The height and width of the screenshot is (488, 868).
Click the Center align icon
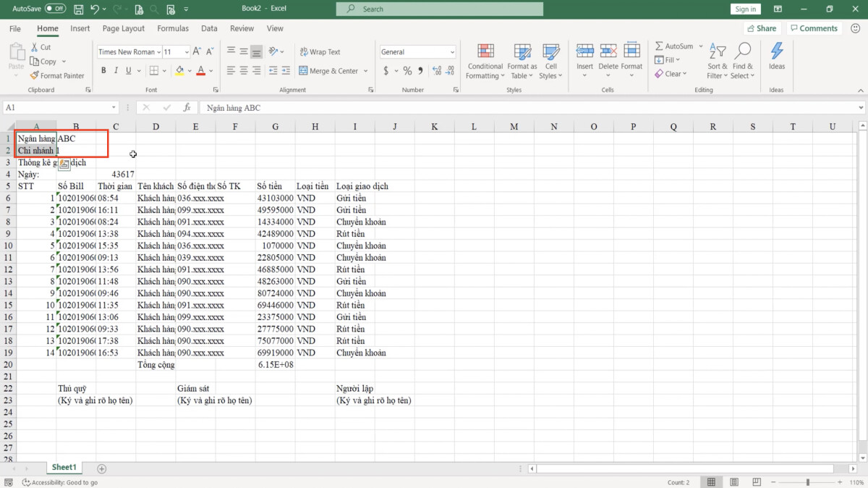244,71
